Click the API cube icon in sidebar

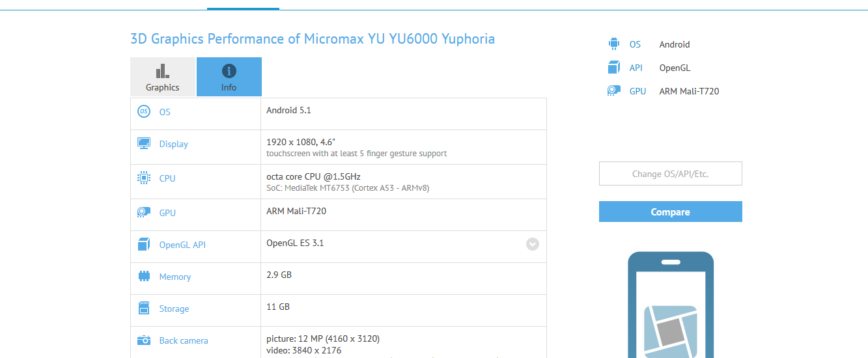point(613,68)
